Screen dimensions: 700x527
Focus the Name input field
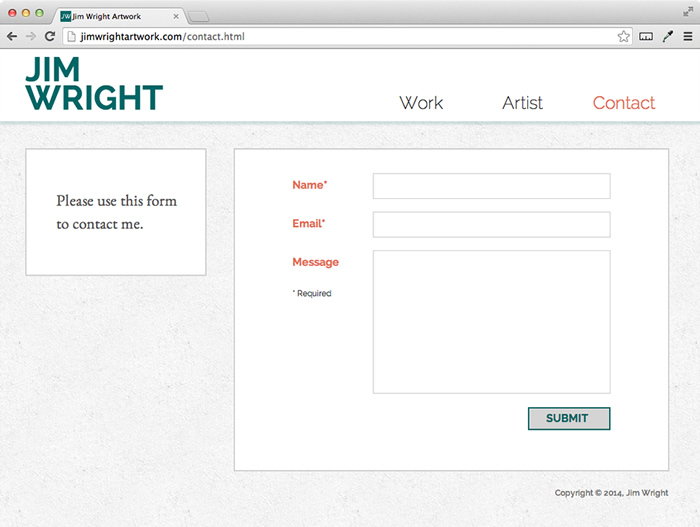(x=491, y=186)
